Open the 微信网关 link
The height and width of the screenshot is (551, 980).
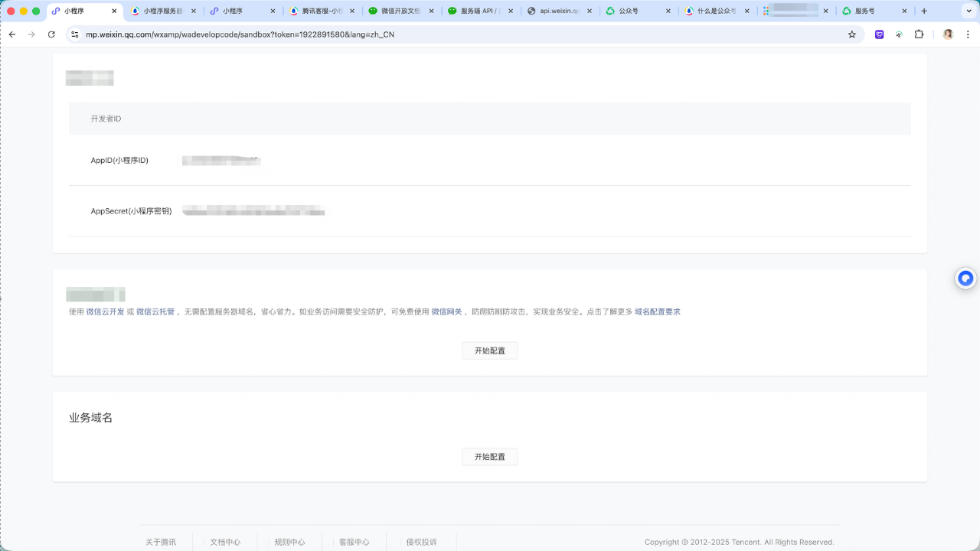[x=446, y=311]
